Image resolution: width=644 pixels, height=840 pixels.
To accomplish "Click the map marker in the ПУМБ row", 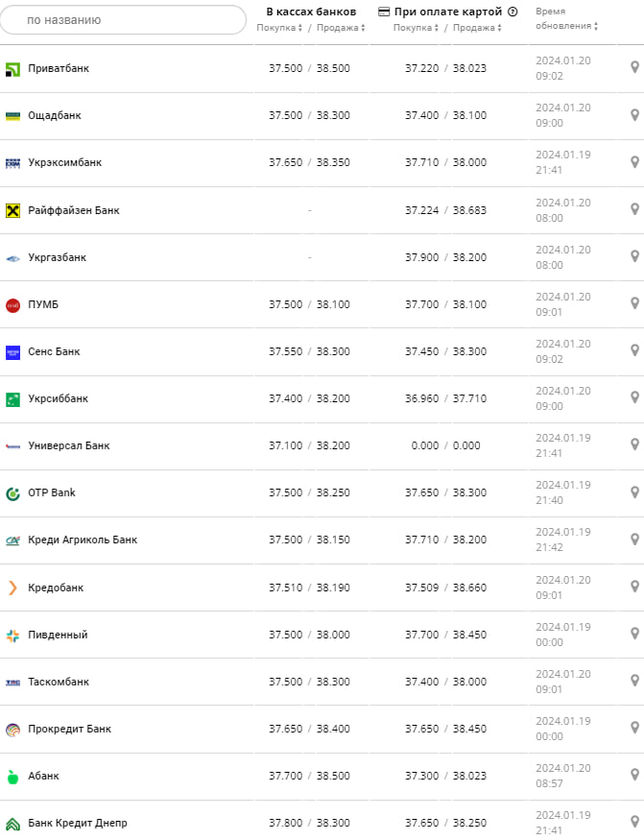I will (634, 303).
